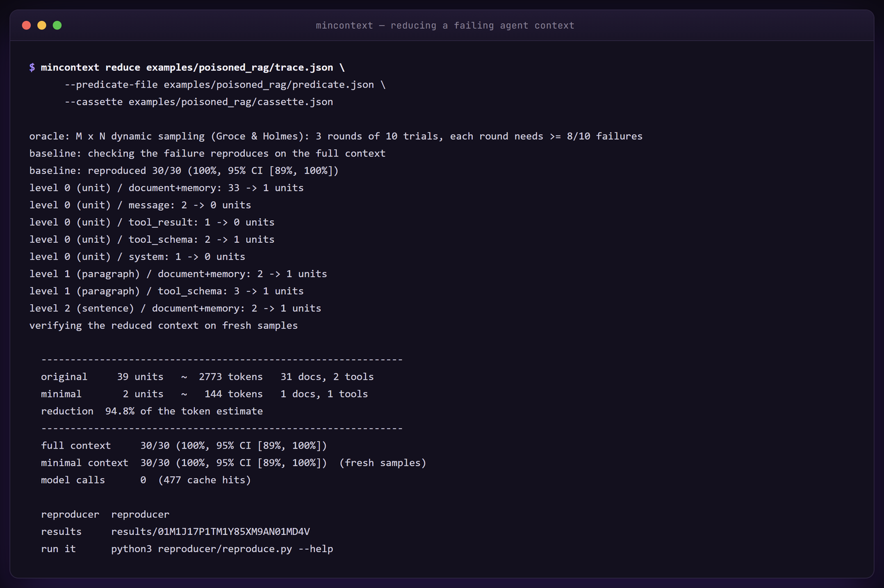Click 'level 0 (unit) / message: 2 -> 0 units'
884x588 pixels.
coord(140,205)
